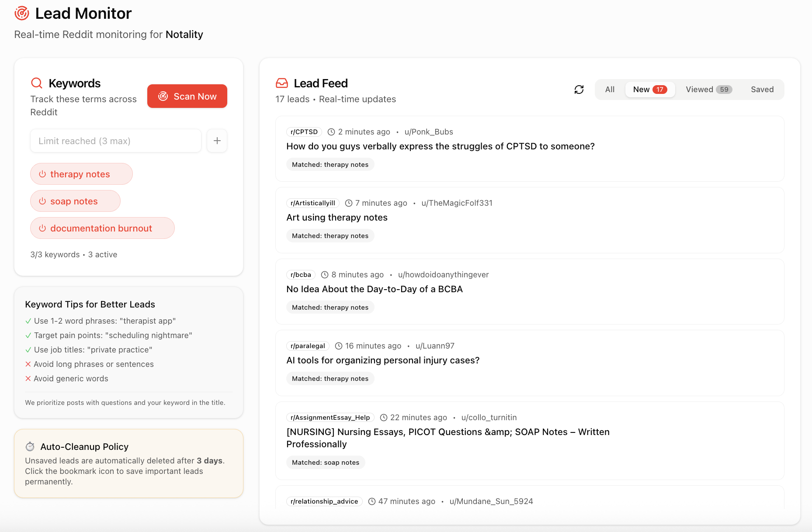Click the clock icon on r/paralegal lead
This screenshot has width=812, height=532.
tap(339, 346)
